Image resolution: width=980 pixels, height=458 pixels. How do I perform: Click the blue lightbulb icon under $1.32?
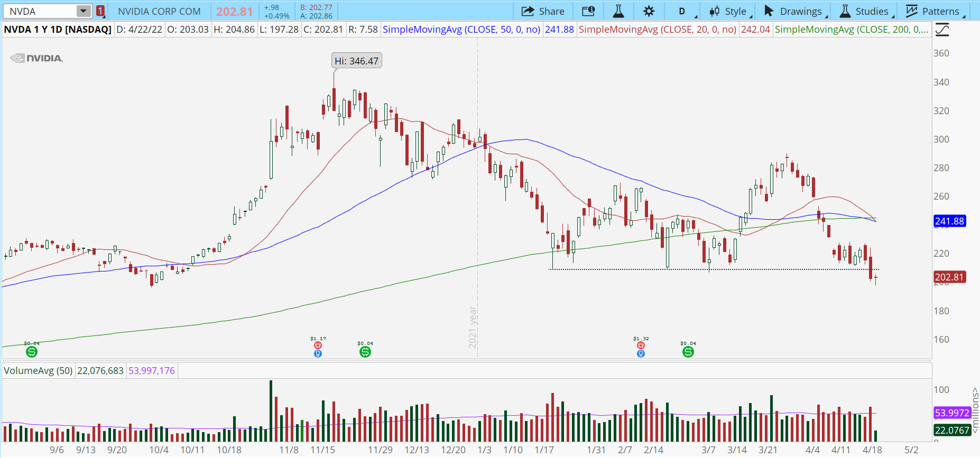(641, 353)
